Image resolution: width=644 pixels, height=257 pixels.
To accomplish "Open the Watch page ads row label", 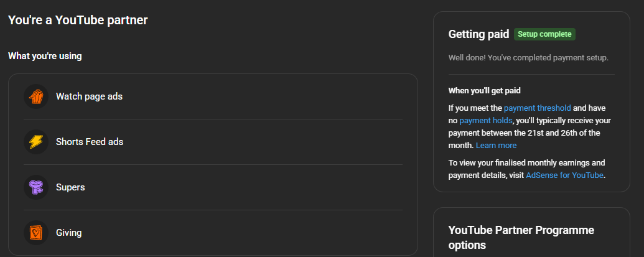I will click(90, 96).
